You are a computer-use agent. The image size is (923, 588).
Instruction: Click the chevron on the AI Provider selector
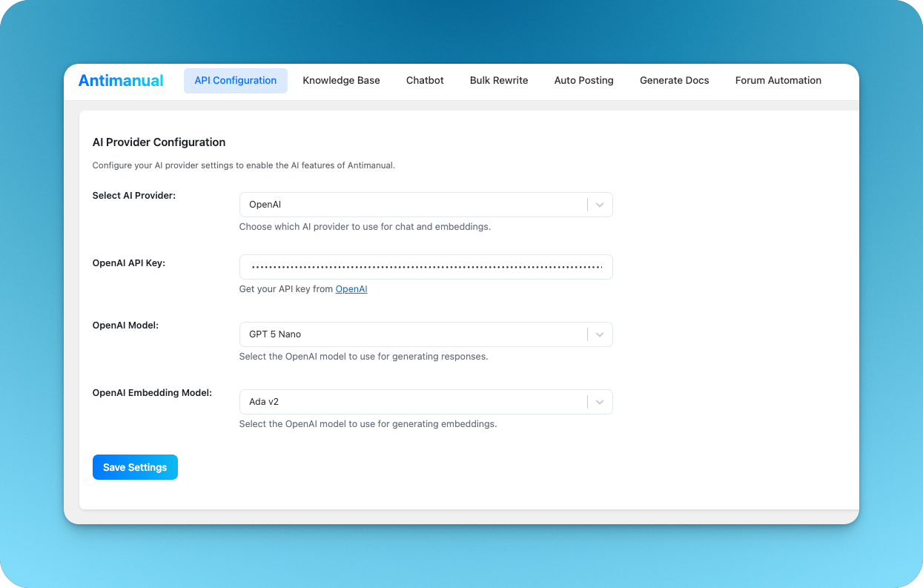point(599,205)
